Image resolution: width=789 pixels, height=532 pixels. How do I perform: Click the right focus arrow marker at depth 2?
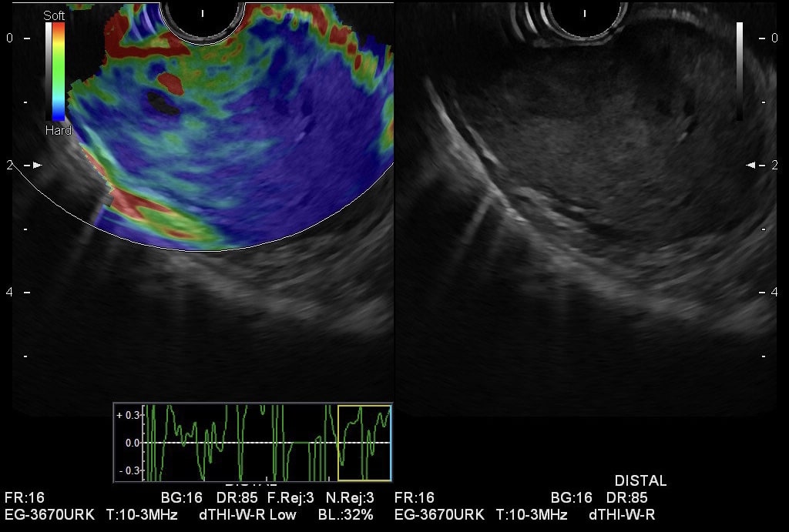[x=752, y=165]
